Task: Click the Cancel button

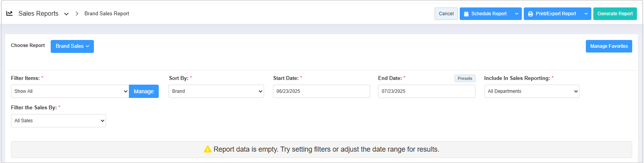Action: click(x=446, y=14)
